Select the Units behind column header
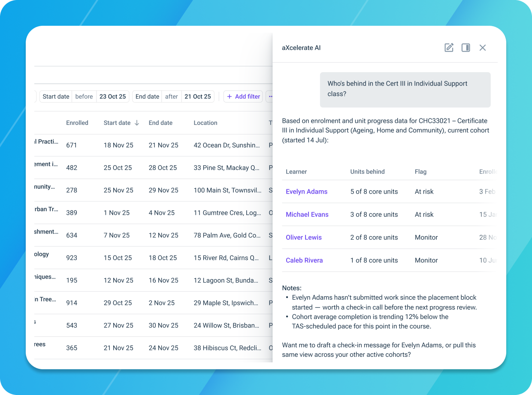The image size is (532, 395). click(x=368, y=172)
